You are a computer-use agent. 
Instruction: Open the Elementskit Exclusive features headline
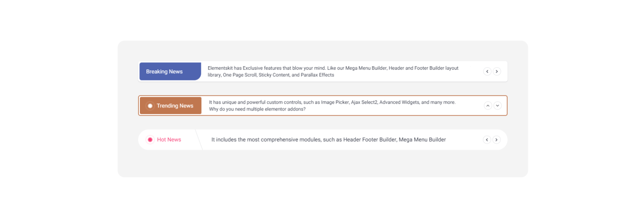click(x=333, y=68)
